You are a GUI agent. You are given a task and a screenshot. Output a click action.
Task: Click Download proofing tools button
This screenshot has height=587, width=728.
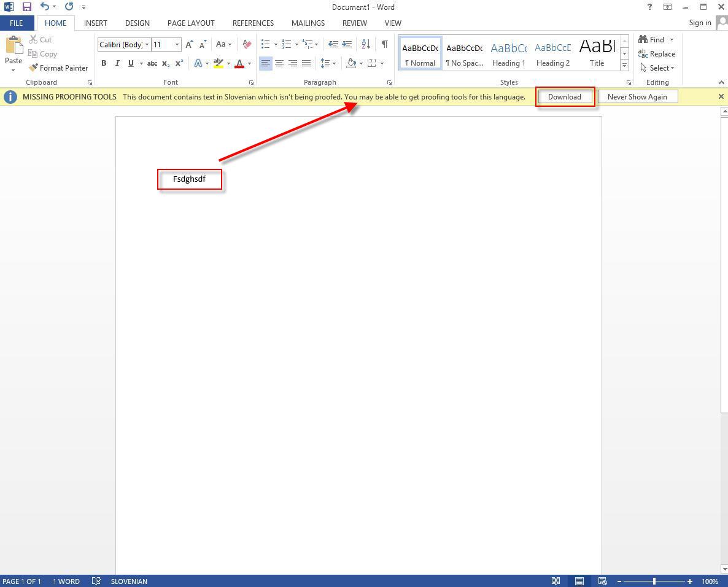564,97
